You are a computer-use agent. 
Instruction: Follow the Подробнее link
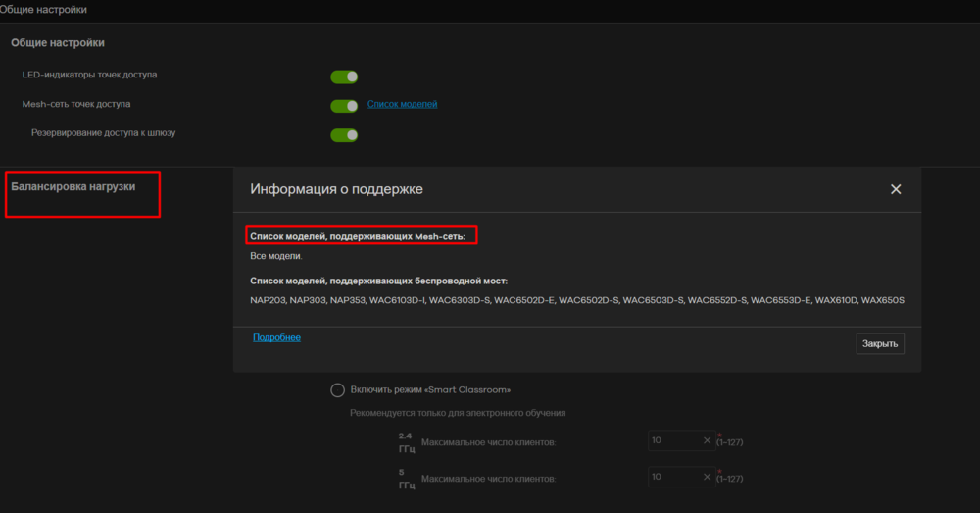click(276, 337)
